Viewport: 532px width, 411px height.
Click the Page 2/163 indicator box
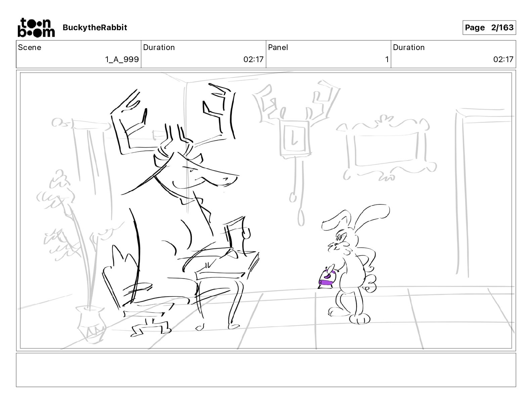point(489,28)
